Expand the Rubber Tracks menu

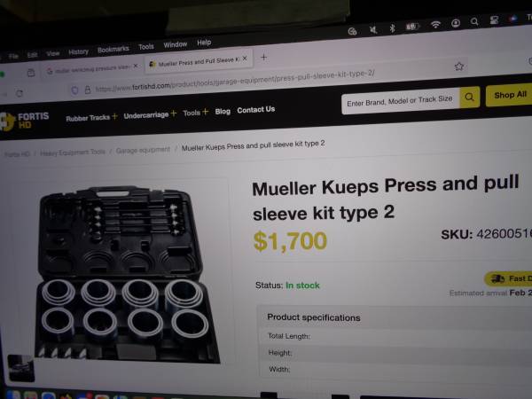coord(91,117)
